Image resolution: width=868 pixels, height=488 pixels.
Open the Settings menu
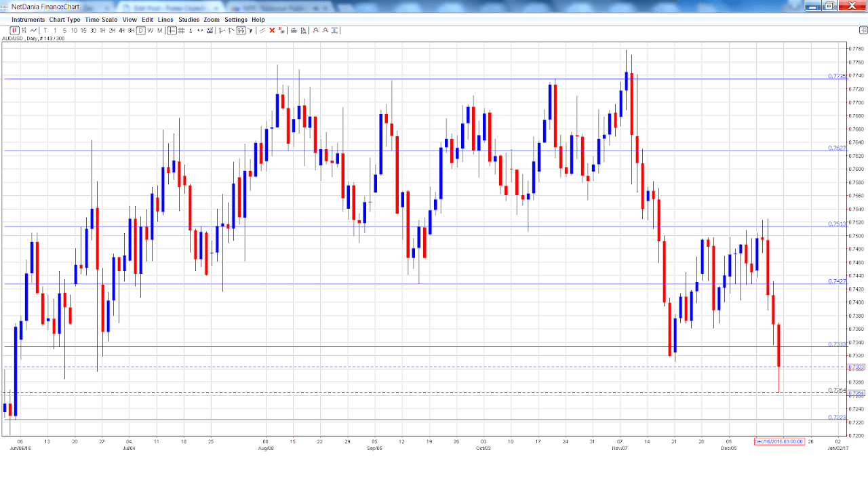click(236, 20)
